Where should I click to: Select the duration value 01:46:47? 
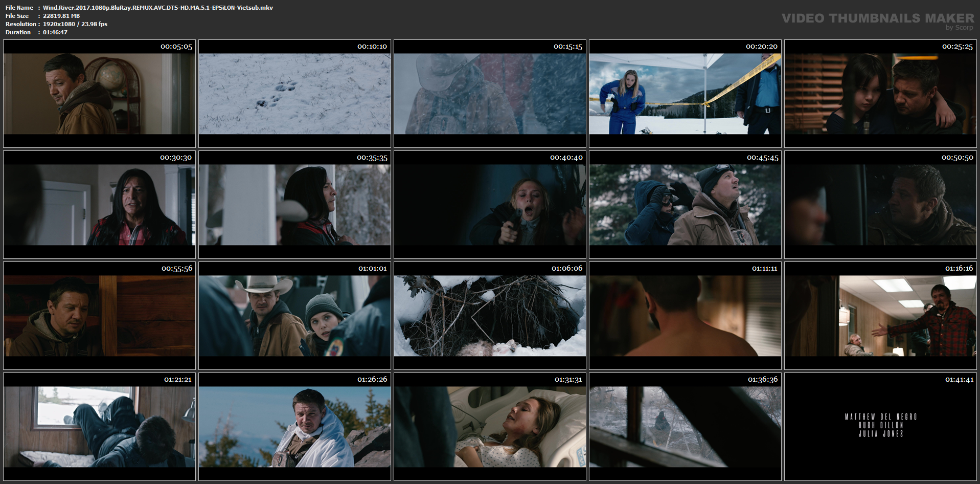[55, 32]
